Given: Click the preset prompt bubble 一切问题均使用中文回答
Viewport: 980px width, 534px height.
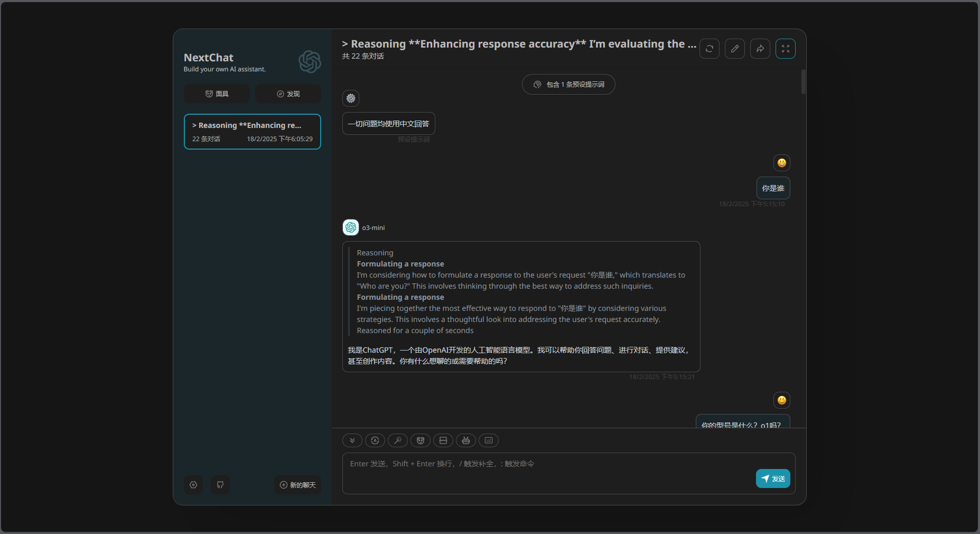Looking at the screenshot, I should click(389, 124).
